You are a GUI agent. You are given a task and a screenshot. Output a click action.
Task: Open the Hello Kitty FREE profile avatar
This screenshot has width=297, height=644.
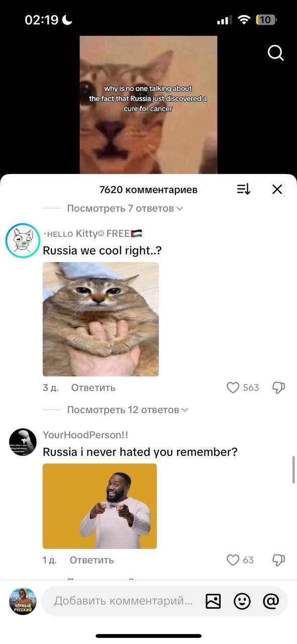pos(23,240)
